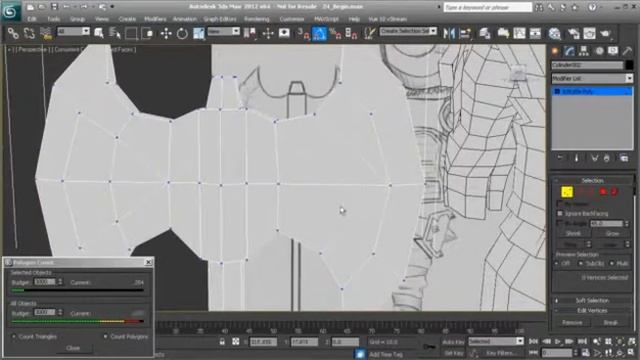This screenshot has height=360, width=640.
Task: Click the Remove button under Edit Vertices
Action: point(572,322)
